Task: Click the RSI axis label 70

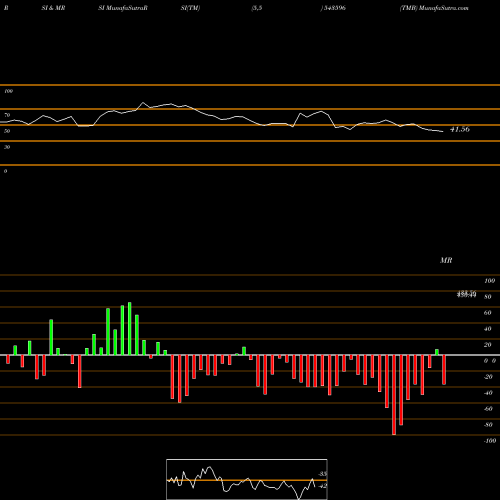Action: tap(7, 115)
